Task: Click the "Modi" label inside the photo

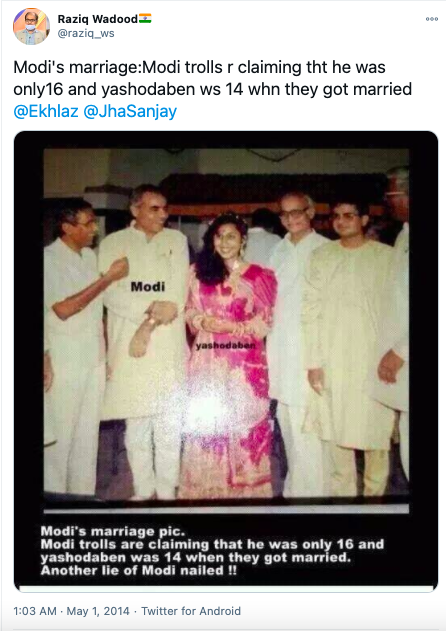Action: [x=148, y=287]
